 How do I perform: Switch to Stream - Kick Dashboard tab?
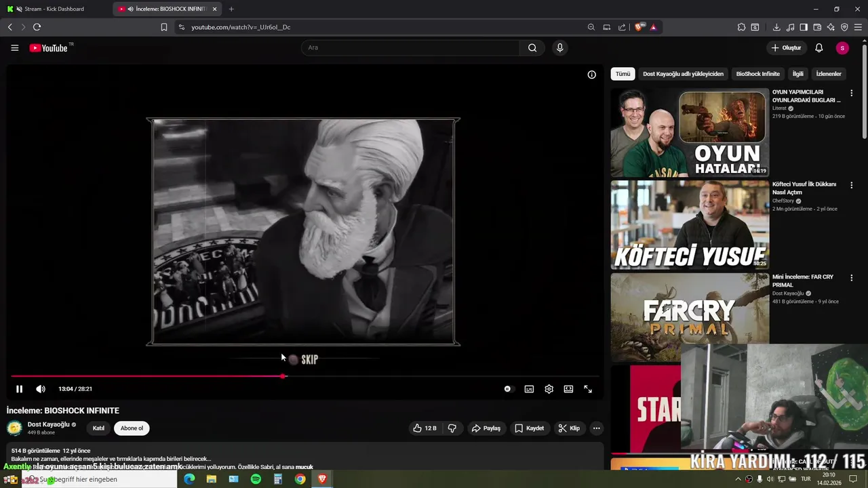(x=54, y=9)
